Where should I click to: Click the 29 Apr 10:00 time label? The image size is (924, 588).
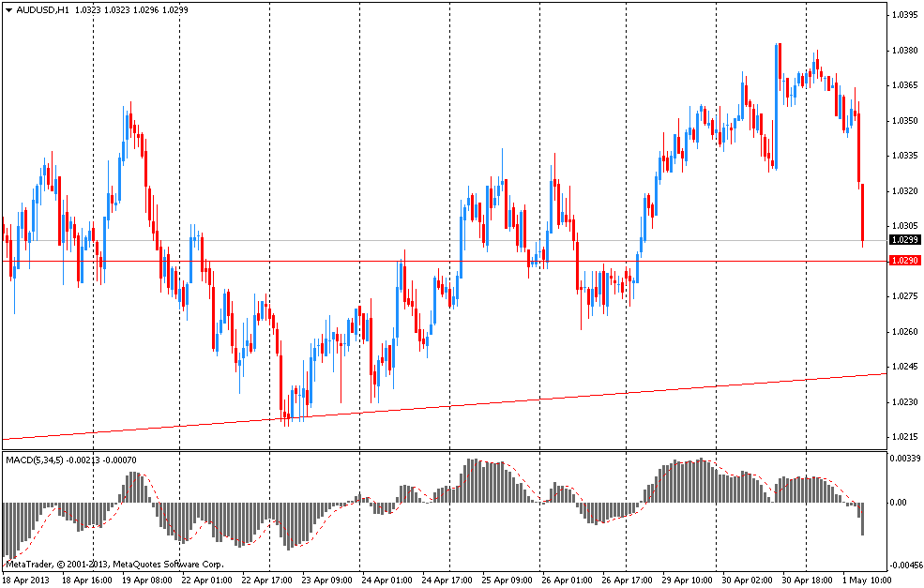[688, 580]
